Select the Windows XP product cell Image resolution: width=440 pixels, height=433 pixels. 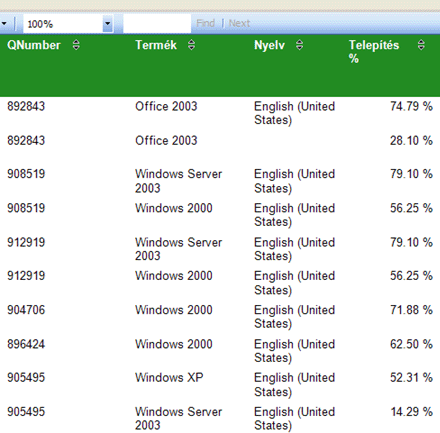169,377
